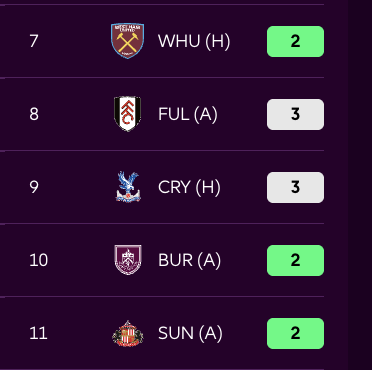
Task: Click the West Ham United club crest
Action: (127, 41)
